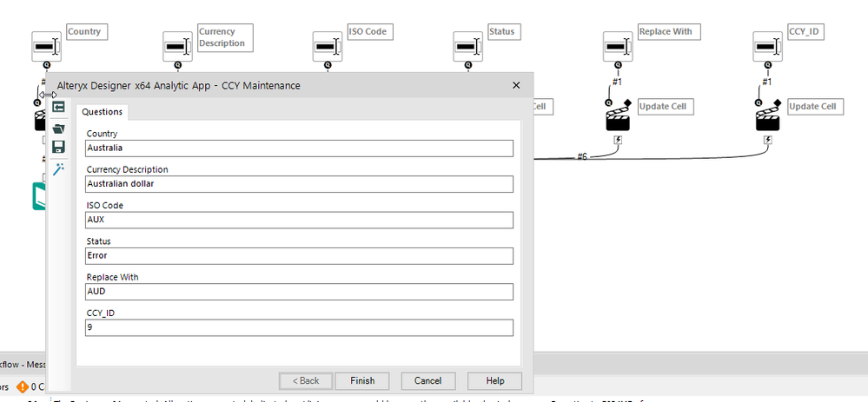This screenshot has width=868, height=402.
Task: Select the Currency Description text box tool
Action: tap(177, 46)
